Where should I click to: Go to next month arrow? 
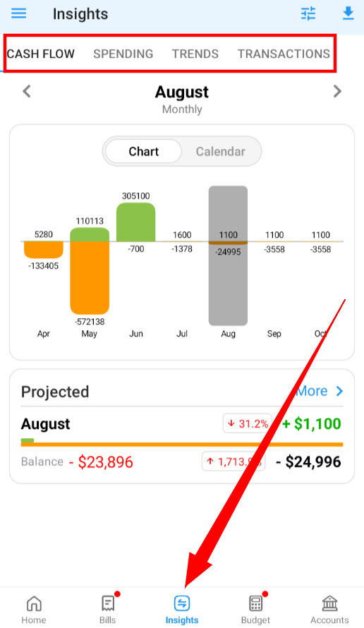(337, 91)
